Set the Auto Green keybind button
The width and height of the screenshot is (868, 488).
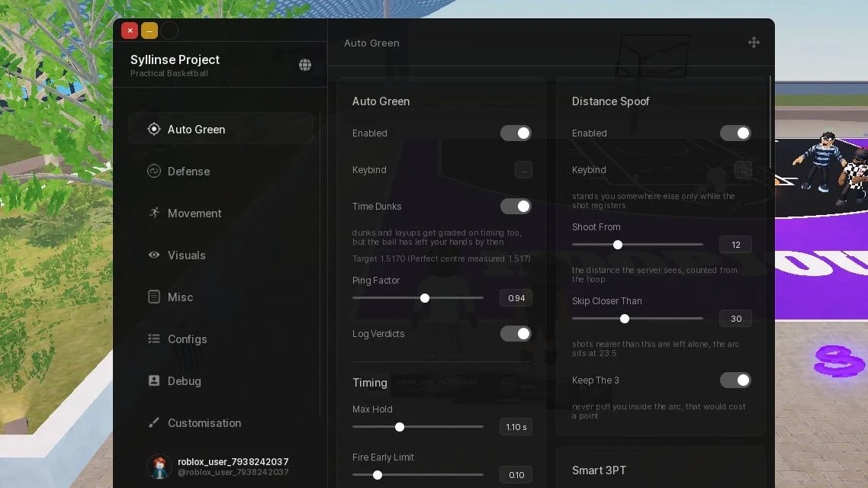click(x=523, y=170)
